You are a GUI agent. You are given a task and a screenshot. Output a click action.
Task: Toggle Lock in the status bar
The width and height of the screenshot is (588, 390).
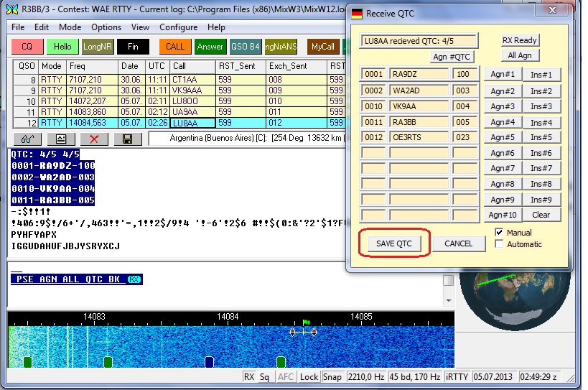pyautogui.click(x=309, y=377)
